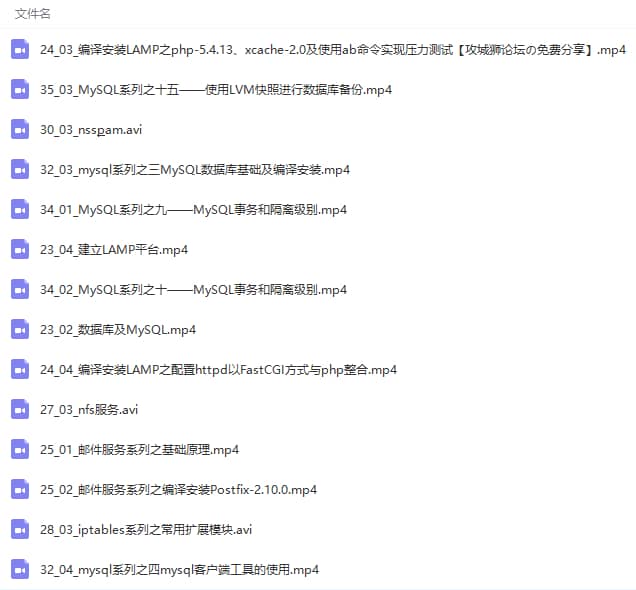Click video icon for 32_04 mysql客户端工具 file
636x590 pixels.
(x=20, y=569)
